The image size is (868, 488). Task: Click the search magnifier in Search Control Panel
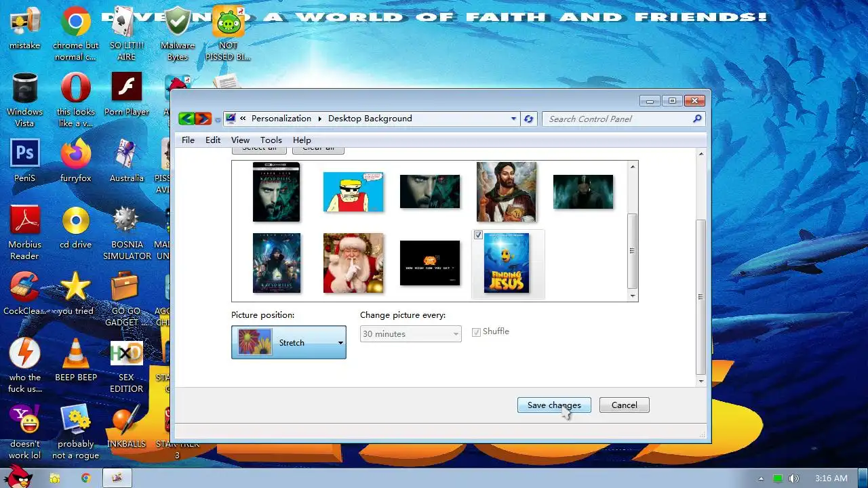[x=697, y=119]
